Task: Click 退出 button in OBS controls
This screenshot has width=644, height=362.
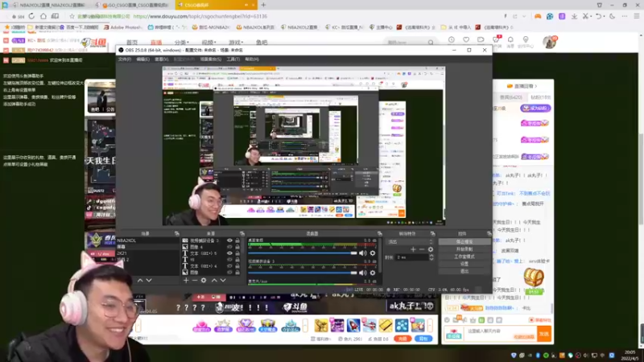Action: point(464,271)
